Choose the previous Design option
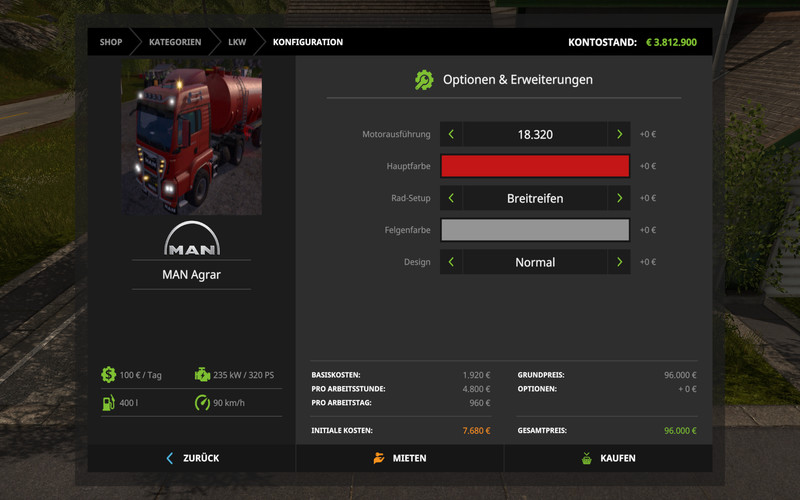This screenshot has width=800, height=500. [451, 262]
